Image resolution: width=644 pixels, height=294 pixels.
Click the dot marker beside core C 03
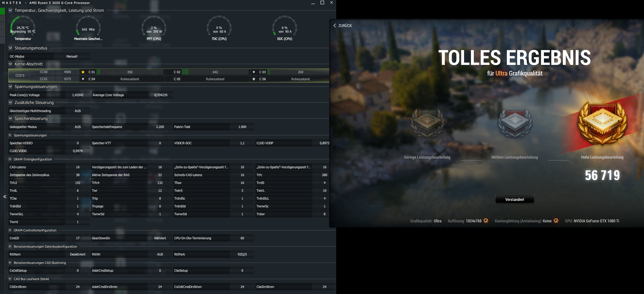(x=254, y=72)
